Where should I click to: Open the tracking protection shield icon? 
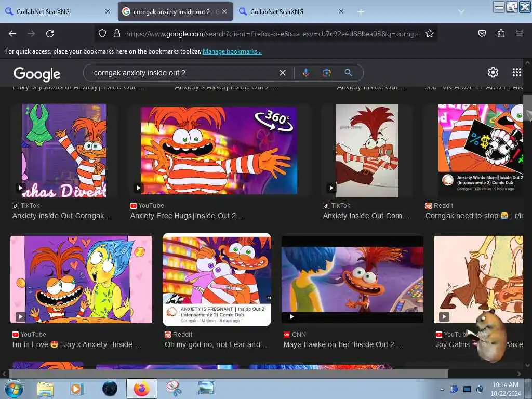102,34
